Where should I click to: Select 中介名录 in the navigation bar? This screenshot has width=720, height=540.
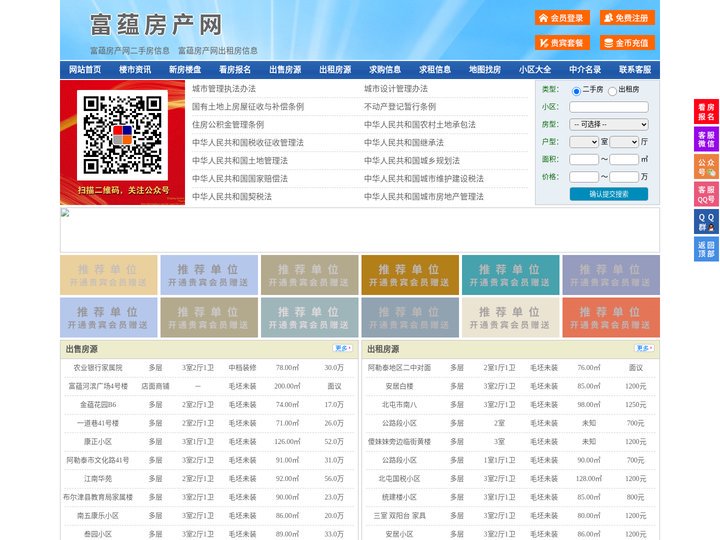(585, 70)
